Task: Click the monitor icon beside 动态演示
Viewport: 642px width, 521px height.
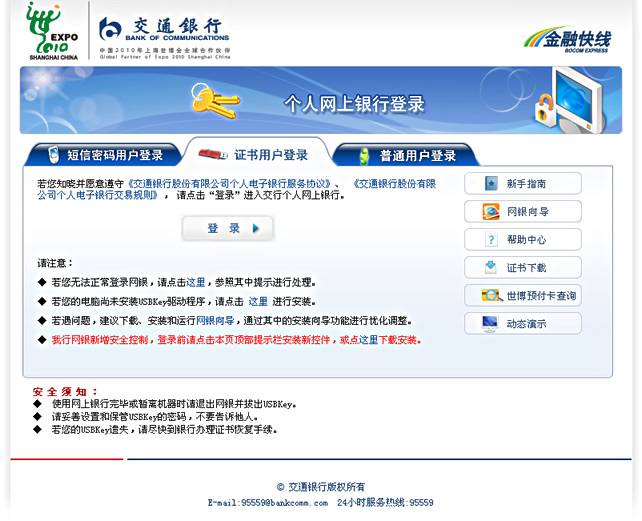Action: [x=490, y=324]
